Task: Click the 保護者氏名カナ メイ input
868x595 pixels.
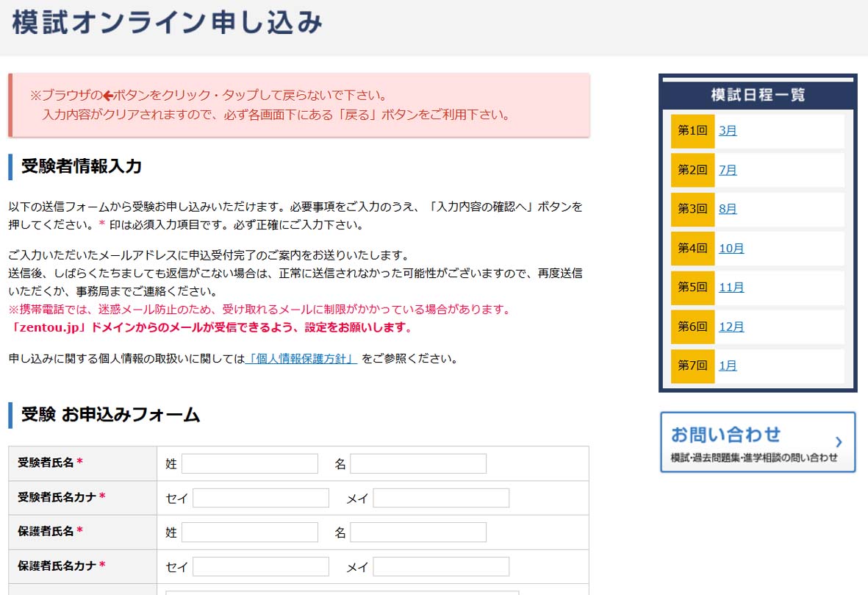Action: (441, 566)
